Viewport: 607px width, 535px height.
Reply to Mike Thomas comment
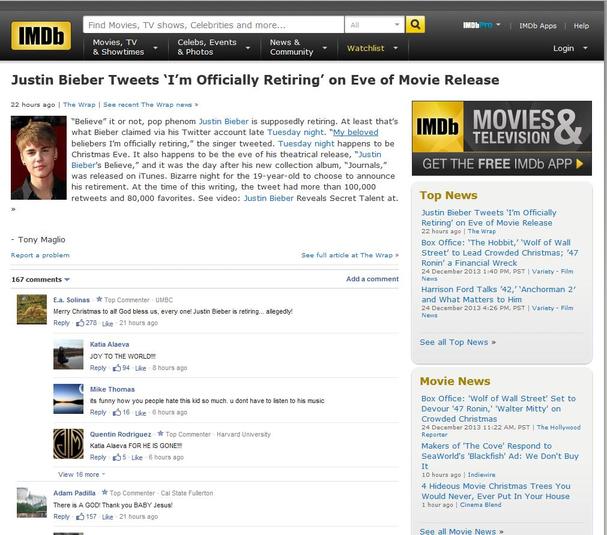click(98, 412)
